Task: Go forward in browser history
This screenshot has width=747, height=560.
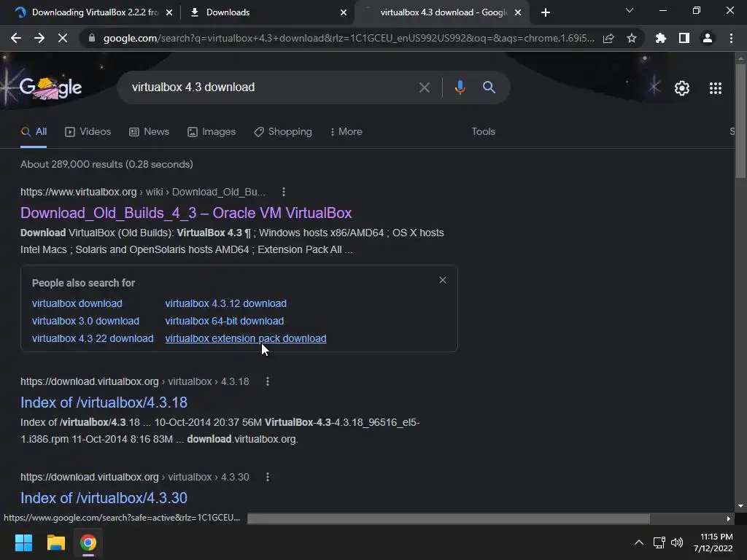Action: [x=39, y=38]
